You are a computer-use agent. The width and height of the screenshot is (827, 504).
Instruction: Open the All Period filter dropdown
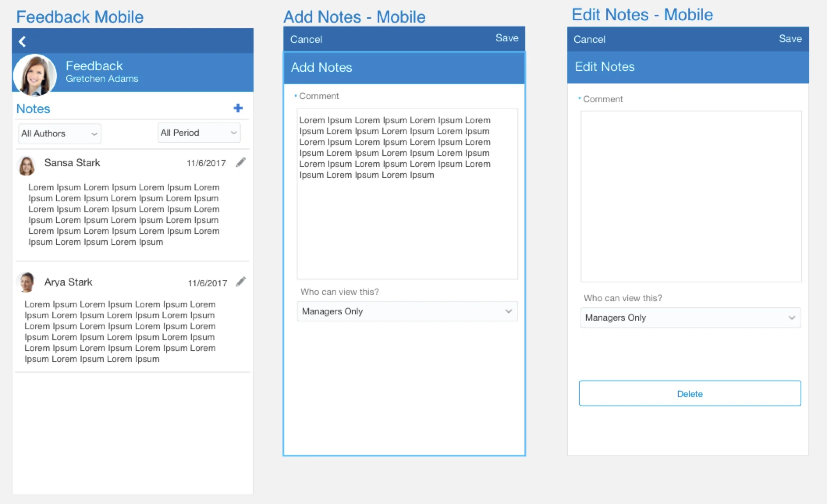tap(199, 133)
